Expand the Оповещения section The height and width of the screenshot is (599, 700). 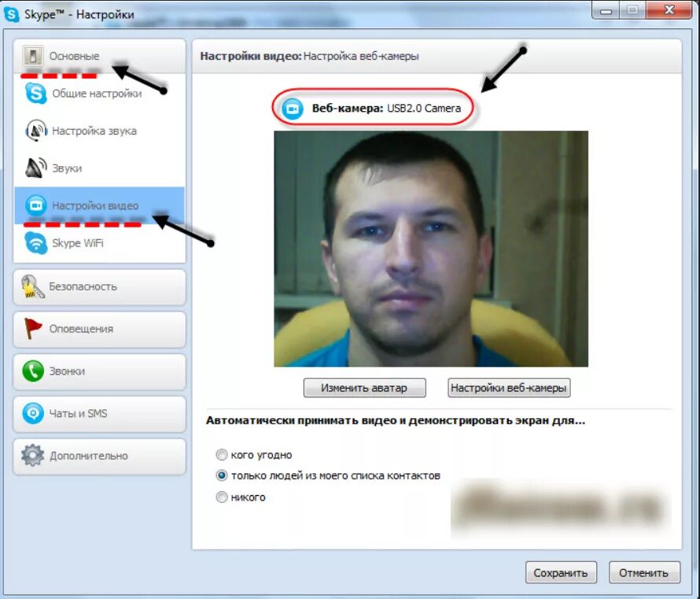99,329
